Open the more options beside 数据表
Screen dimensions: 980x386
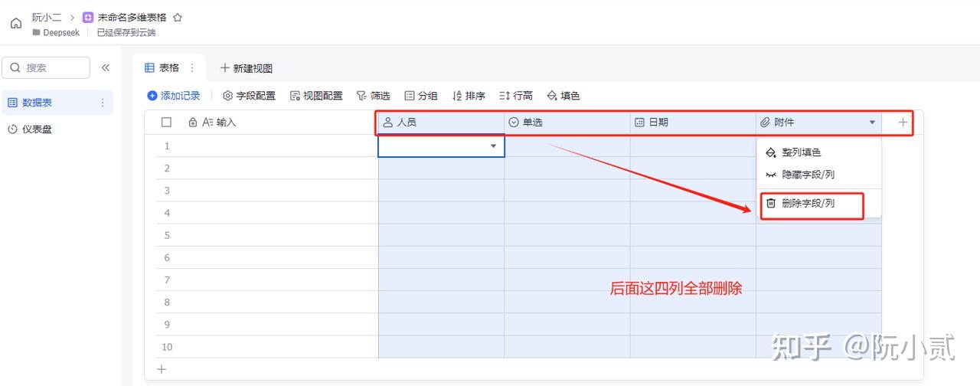click(103, 103)
